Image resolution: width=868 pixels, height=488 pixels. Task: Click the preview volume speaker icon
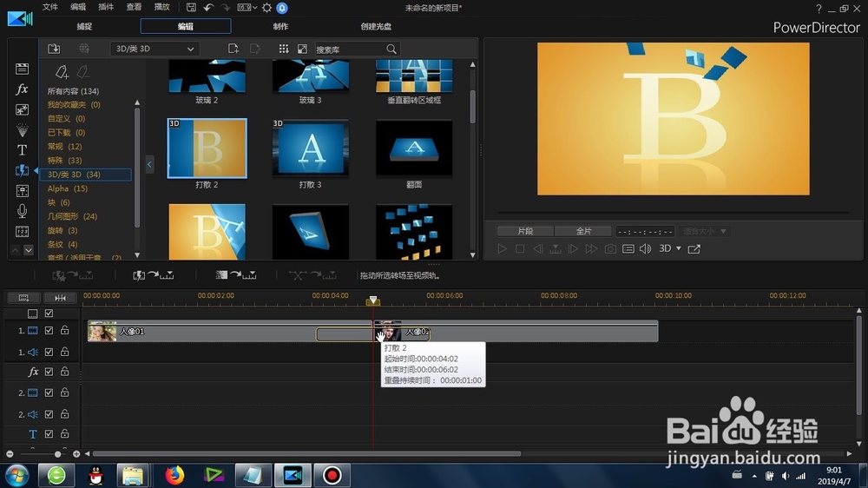(646, 248)
